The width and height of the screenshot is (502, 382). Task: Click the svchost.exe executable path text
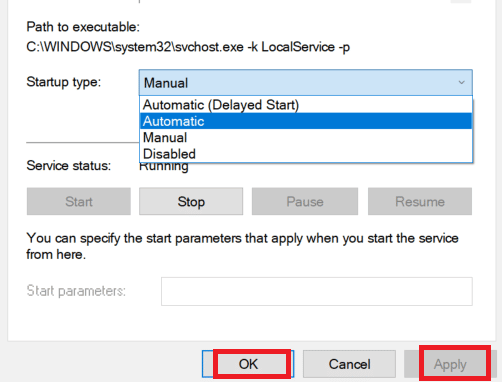click(x=188, y=47)
